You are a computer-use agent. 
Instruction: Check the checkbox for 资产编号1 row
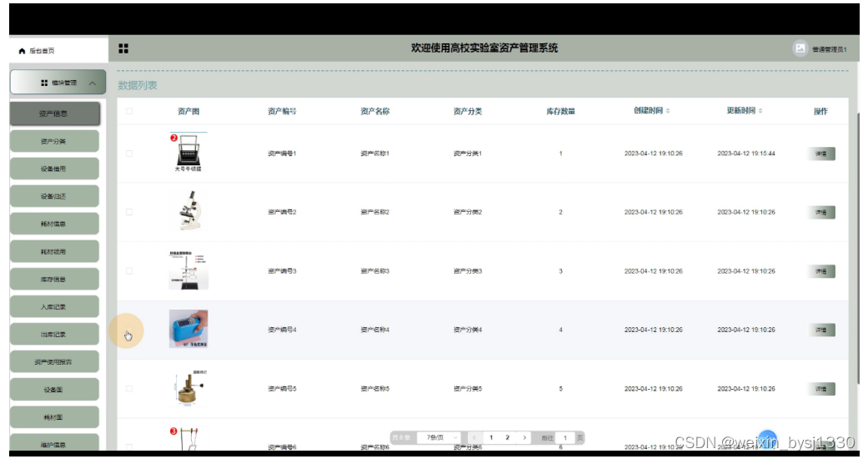point(129,154)
